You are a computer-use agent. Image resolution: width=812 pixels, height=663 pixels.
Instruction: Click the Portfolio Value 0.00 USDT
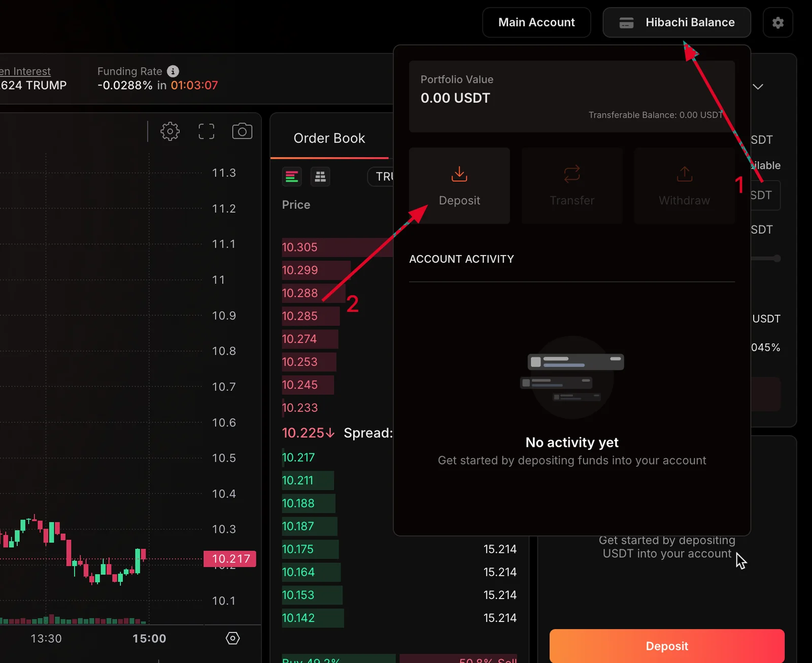click(455, 98)
